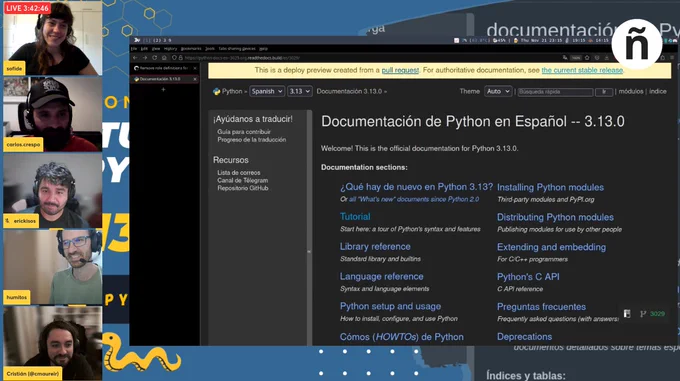
Task: Open the Spanish language dropdown
Action: 267,91
